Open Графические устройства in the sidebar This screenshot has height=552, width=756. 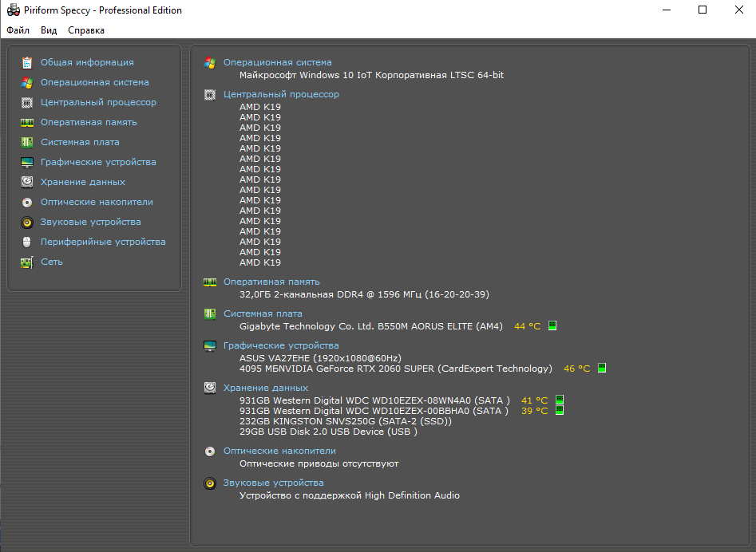(98, 162)
